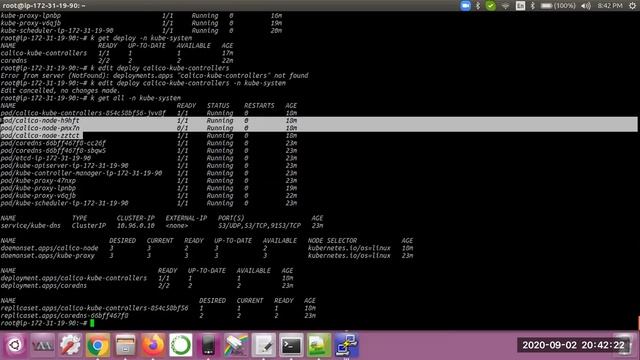Click deployment.apps/coredns text
The width and height of the screenshot is (640, 360).
44,286
